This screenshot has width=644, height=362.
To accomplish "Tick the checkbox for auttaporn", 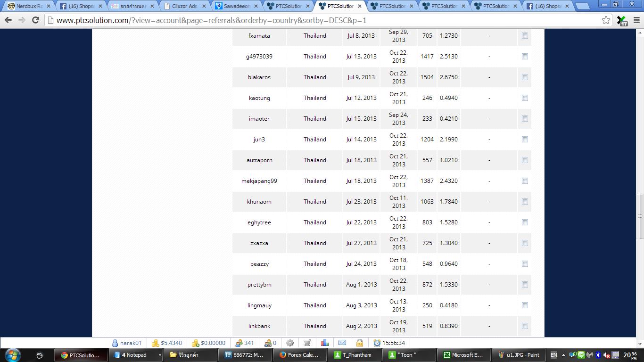I will 525,160.
